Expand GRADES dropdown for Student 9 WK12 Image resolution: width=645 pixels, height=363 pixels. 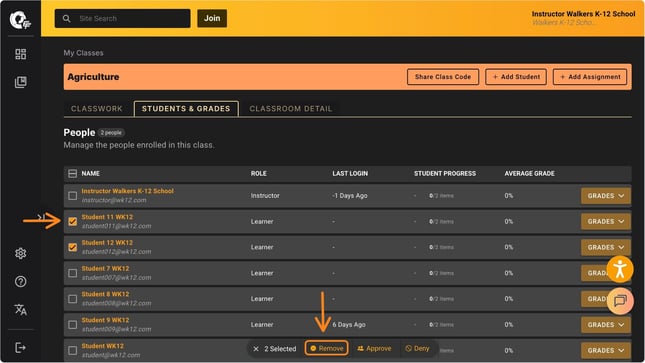[x=606, y=325]
